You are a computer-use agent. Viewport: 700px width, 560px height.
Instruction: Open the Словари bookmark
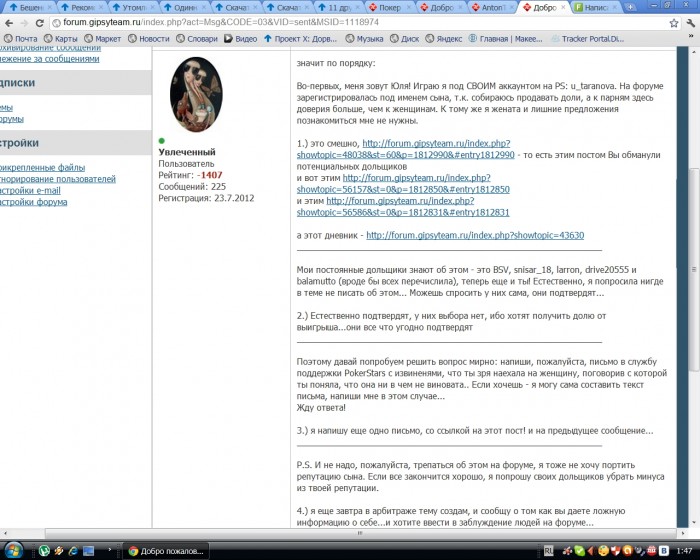tap(196, 39)
